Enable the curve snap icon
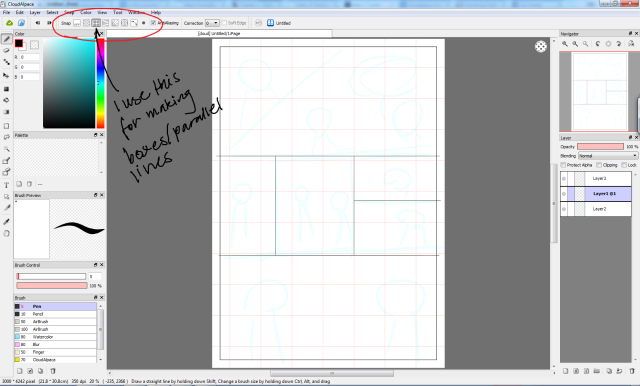The image size is (640, 386). pyautogui.click(x=134, y=23)
